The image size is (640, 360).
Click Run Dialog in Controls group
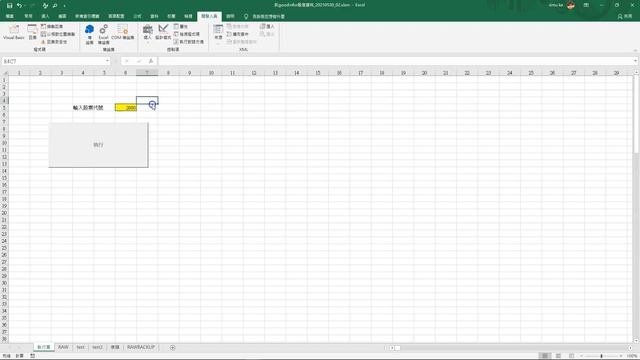point(189,42)
